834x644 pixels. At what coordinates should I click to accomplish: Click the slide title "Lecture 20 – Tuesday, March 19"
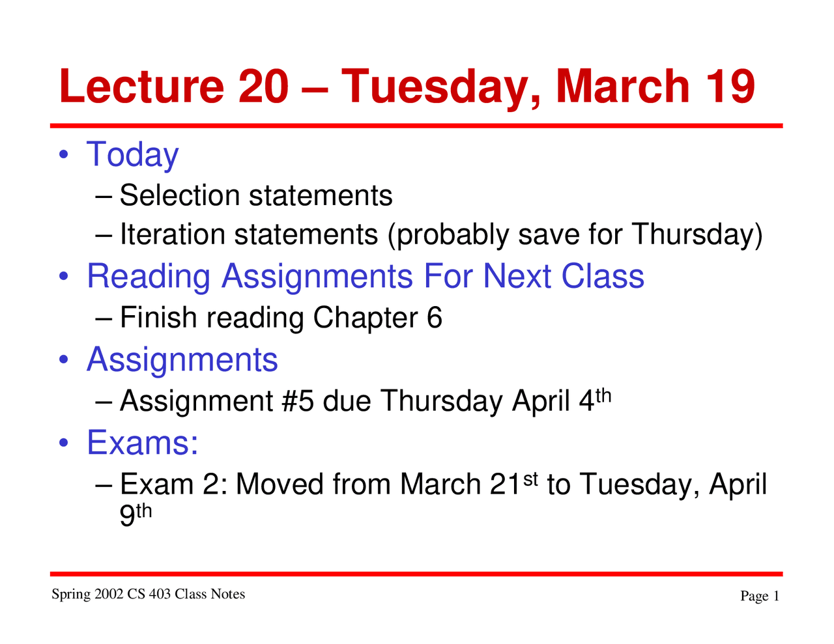[x=407, y=87]
